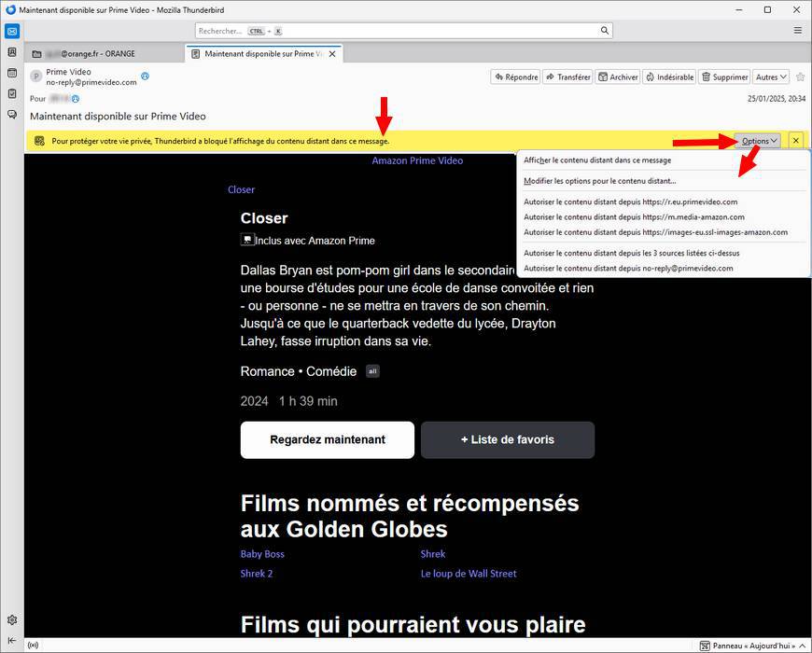The height and width of the screenshot is (653, 812).
Task: Click the remote content blocked icon in yellow bar
Action: point(39,141)
